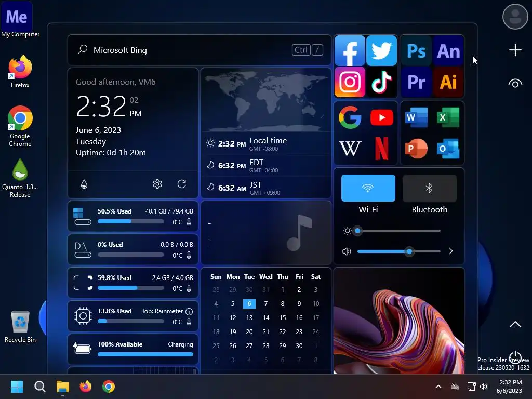Open the YouTube shortcut icon

click(382, 117)
